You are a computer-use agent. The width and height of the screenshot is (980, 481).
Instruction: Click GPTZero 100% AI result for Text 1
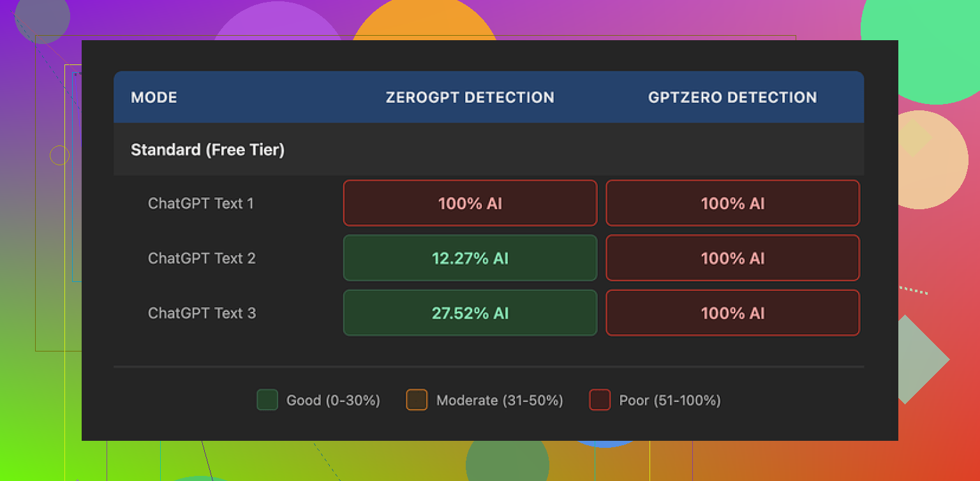tap(732, 204)
